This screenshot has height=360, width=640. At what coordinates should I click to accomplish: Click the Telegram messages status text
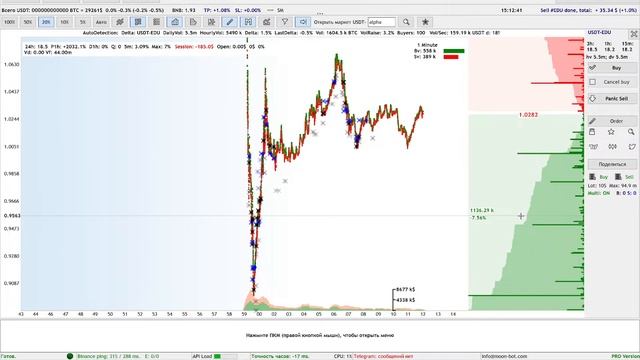click(x=383, y=356)
